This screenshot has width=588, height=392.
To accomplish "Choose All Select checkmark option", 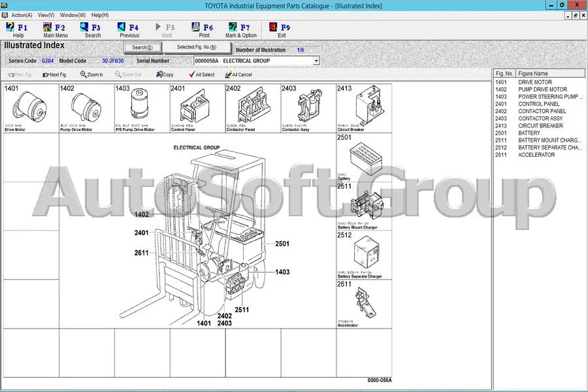I will pyautogui.click(x=201, y=74).
